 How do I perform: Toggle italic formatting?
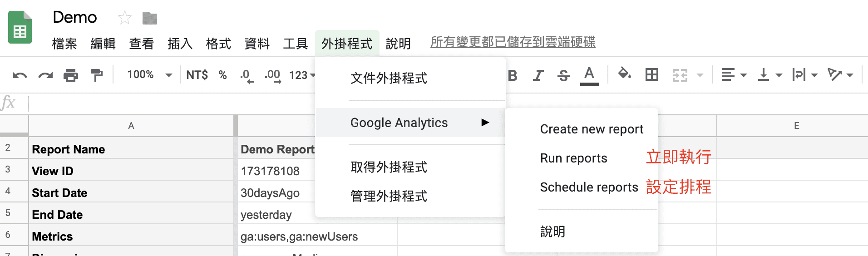tap(538, 75)
